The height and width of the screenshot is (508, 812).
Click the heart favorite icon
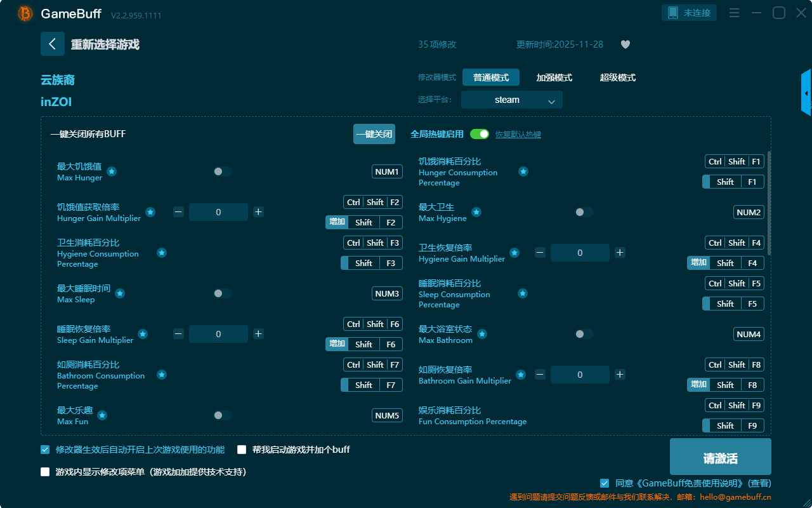[625, 44]
